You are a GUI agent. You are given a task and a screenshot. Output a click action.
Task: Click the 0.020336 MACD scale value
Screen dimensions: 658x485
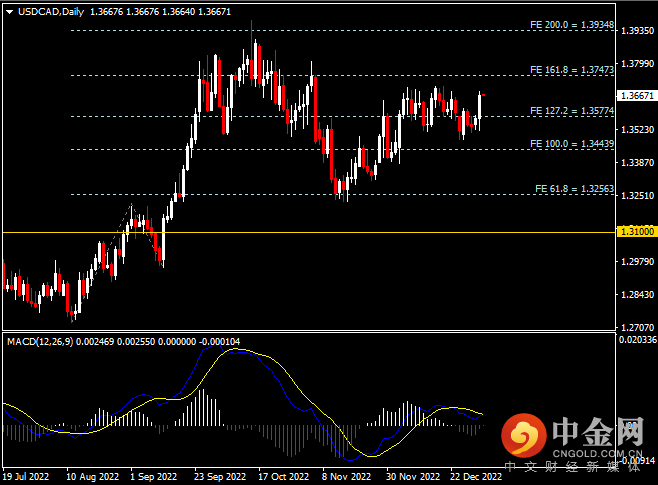[x=637, y=340]
